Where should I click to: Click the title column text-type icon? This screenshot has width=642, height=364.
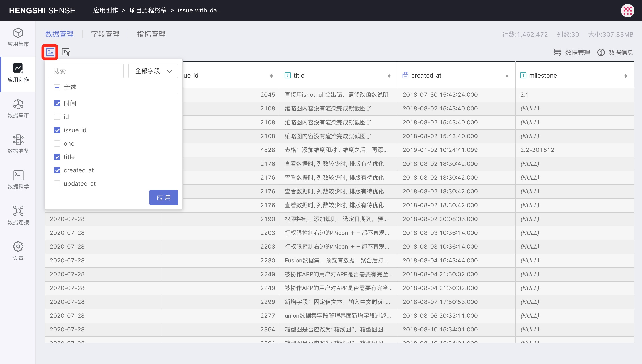288,75
